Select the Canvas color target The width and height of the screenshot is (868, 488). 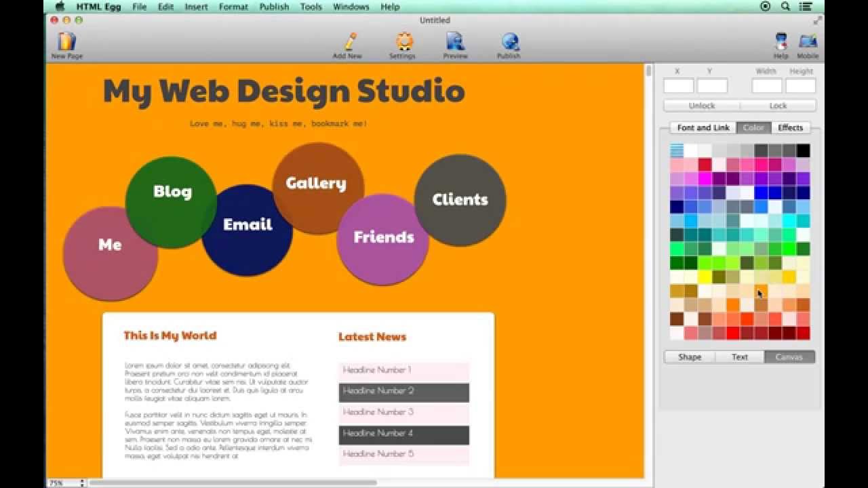pos(789,357)
